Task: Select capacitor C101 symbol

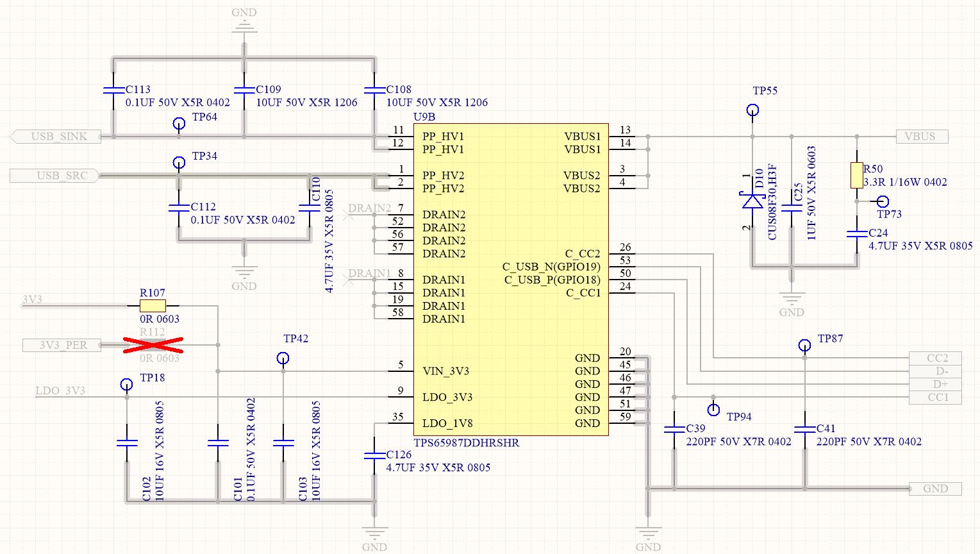Action: click(x=218, y=442)
